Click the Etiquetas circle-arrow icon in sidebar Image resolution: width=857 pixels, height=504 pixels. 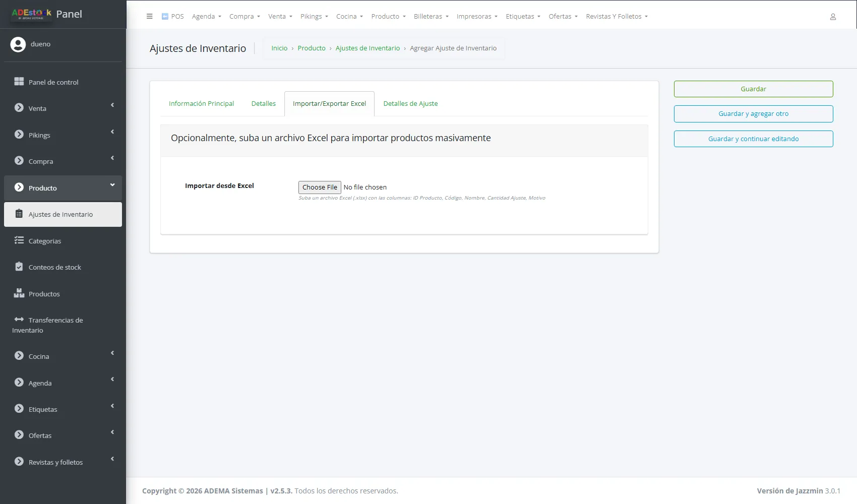tap(19, 409)
